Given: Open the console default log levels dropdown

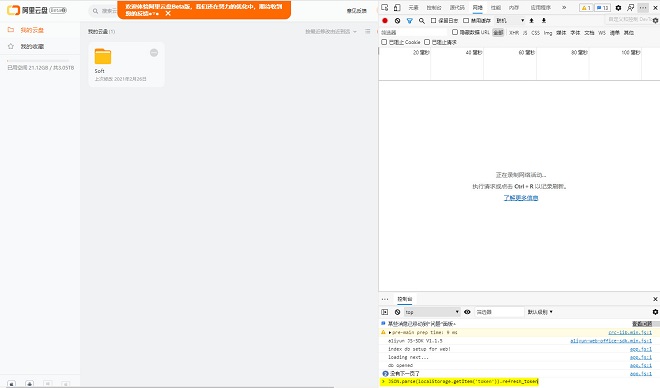Looking at the screenshot, I should tap(540, 312).
